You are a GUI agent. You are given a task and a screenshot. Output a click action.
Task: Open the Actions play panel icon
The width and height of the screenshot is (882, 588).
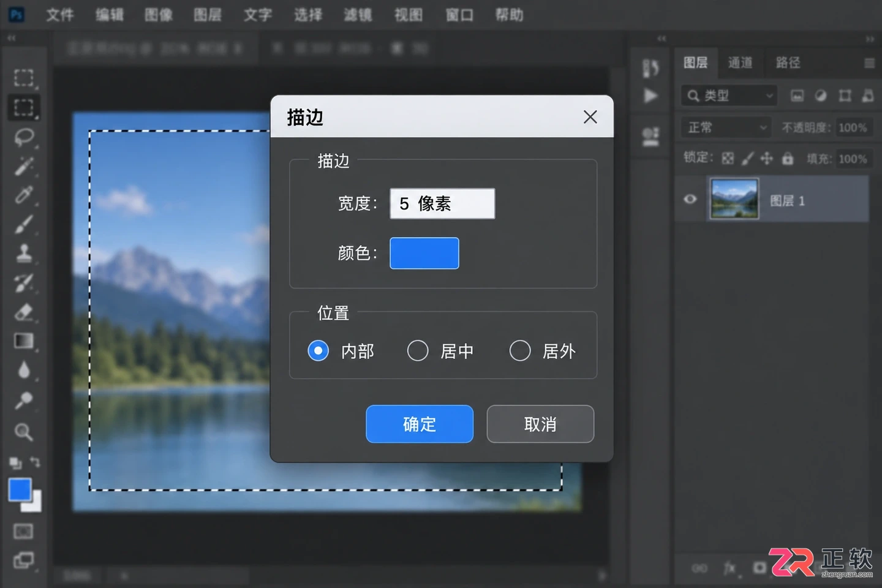coord(650,96)
